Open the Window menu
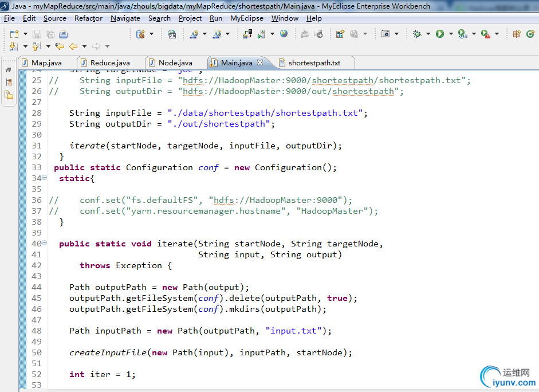Screen dimensions: 539x392 285,18
